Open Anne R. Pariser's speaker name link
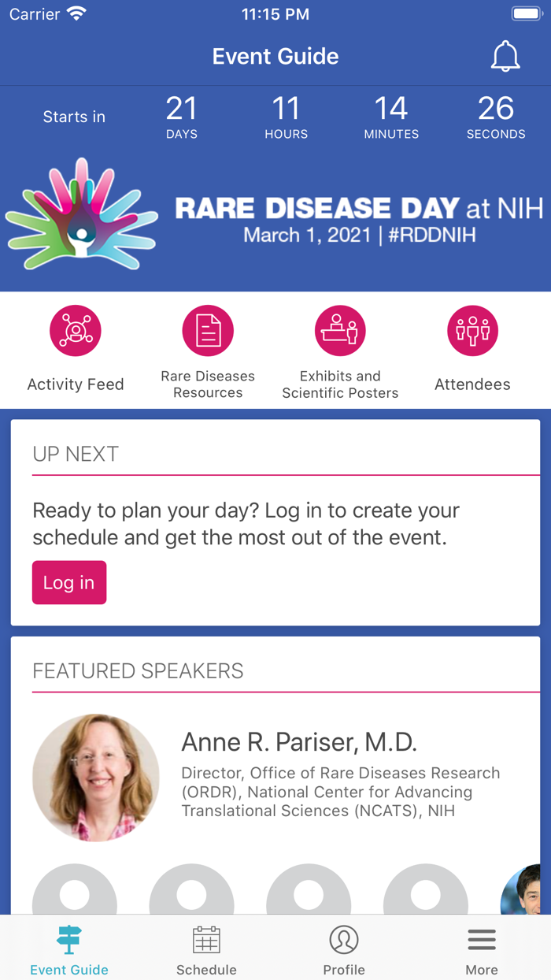 click(x=299, y=742)
